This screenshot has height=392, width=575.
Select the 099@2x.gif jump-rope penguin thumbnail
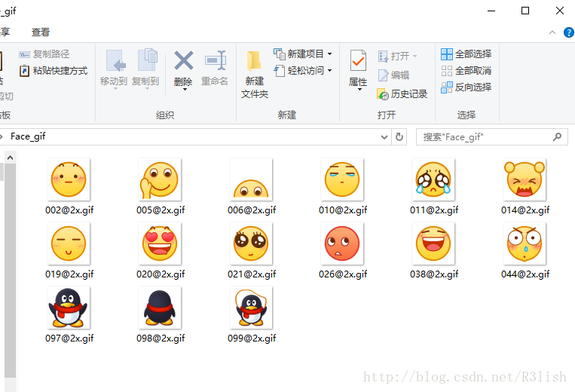[251, 308]
